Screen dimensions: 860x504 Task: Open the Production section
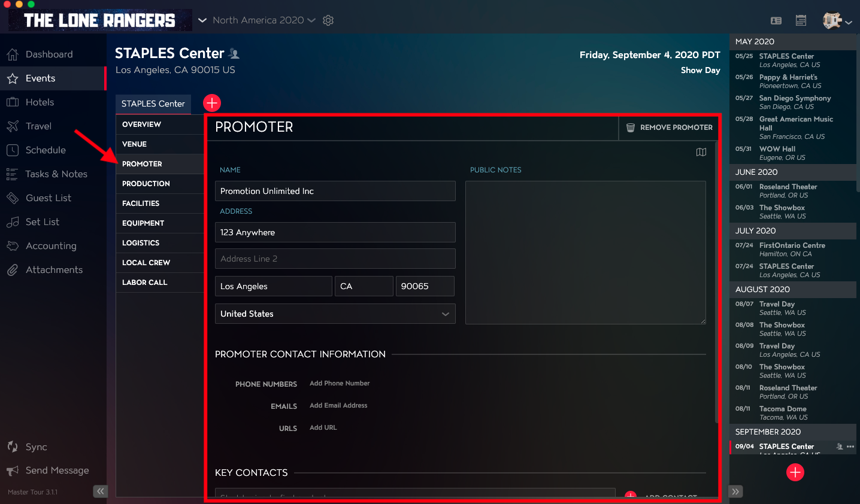coord(159,184)
